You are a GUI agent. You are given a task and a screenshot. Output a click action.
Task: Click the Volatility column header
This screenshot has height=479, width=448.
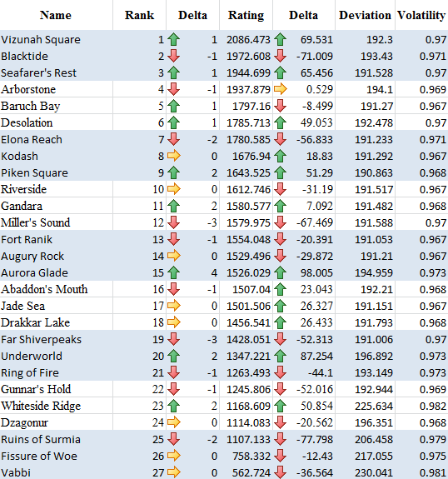[x=421, y=15]
